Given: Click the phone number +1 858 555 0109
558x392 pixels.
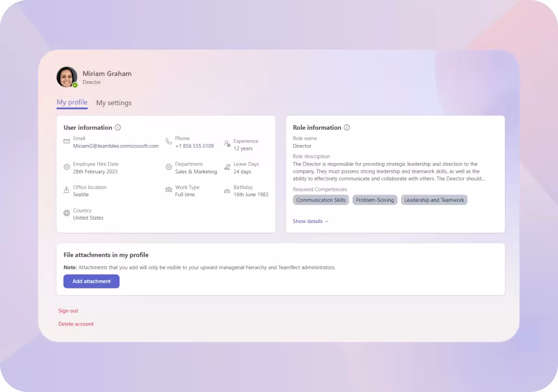Looking at the screenshot, I should pos(195,146).
